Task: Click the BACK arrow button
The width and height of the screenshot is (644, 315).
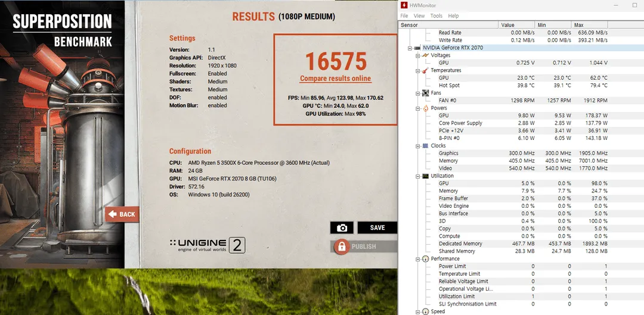Action: point(122,214)
